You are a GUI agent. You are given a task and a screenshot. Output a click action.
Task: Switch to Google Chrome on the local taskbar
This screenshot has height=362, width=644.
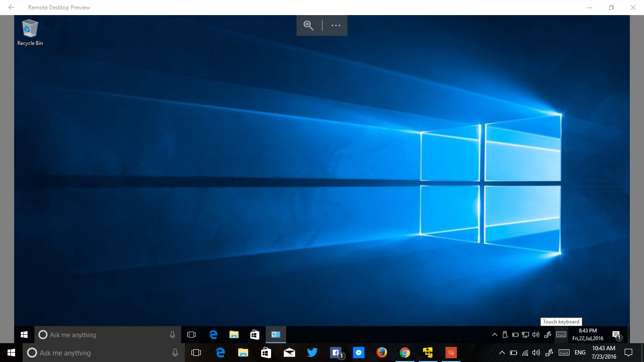pos(405,353)
